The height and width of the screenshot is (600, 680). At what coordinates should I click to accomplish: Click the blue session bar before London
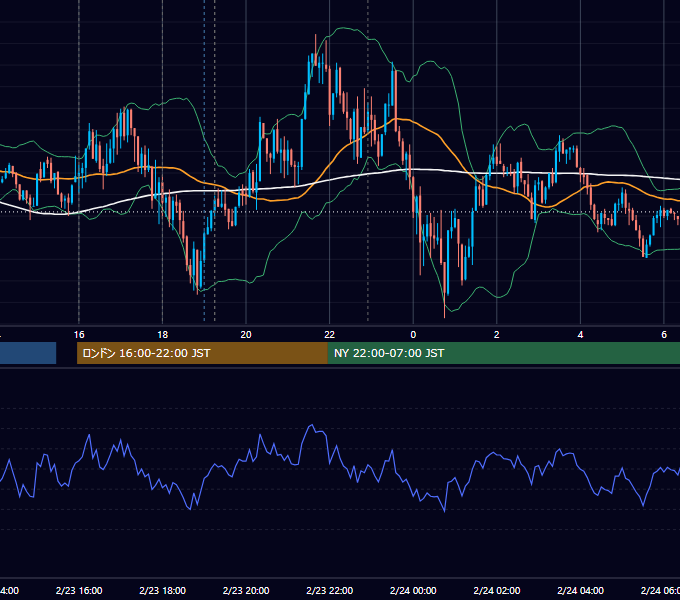click(28, 353)
